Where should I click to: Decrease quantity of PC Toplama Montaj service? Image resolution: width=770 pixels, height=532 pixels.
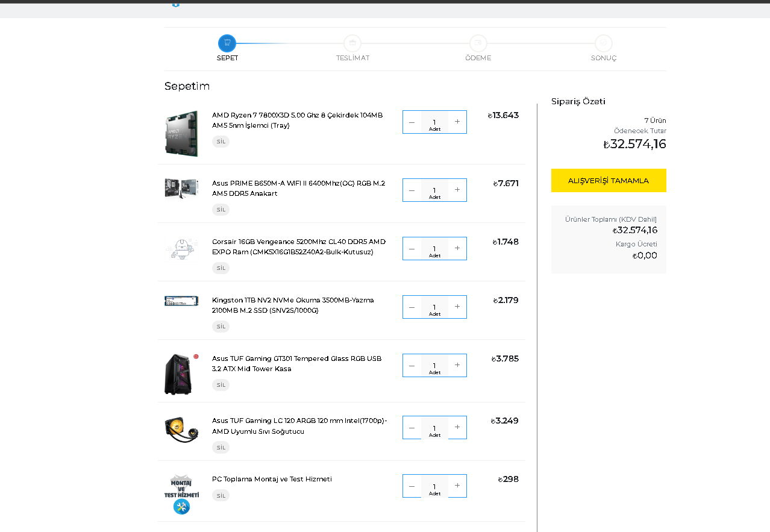tap(412, 486)
